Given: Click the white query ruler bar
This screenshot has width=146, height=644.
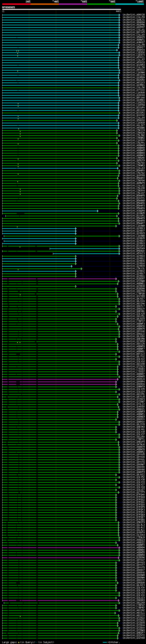Looking at the screenshot, I should (62, 10).
